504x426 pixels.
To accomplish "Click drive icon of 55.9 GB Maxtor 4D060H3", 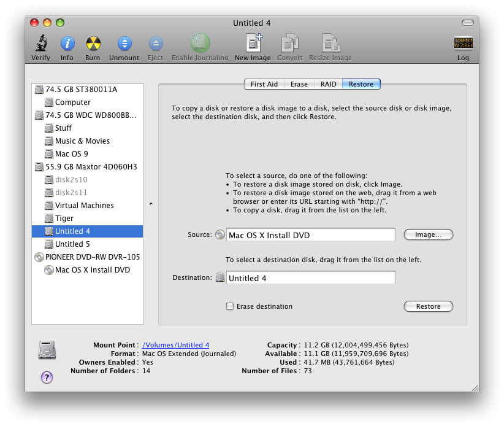I will click(x=39, y=167).
